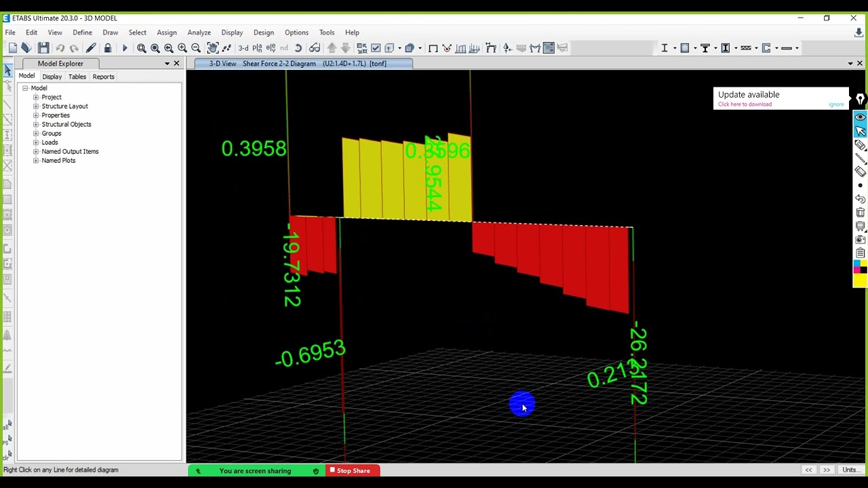Click the Rubber Band Zoom magnifier icon

(142, 48)
